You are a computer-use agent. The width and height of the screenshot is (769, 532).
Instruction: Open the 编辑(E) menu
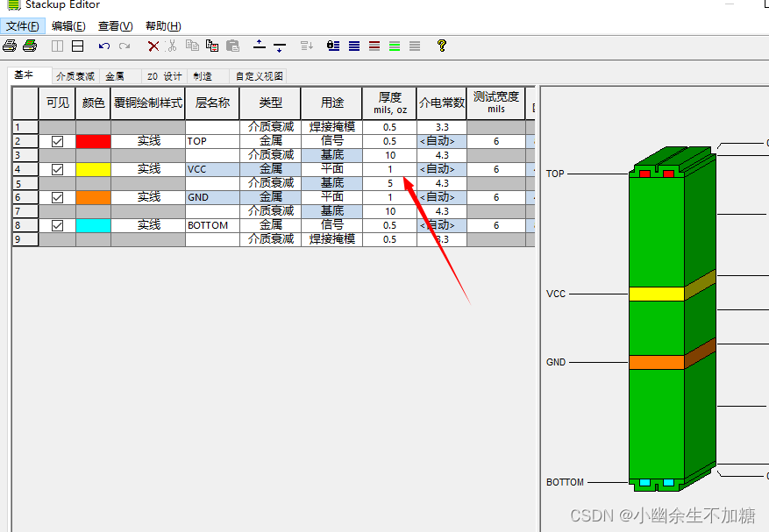tap(68, 26)
